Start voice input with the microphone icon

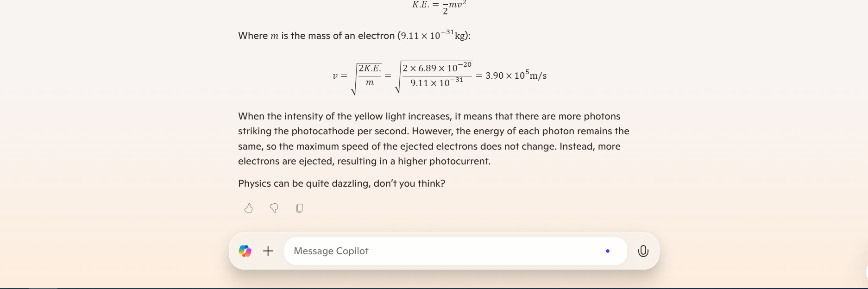coord(643,251)
